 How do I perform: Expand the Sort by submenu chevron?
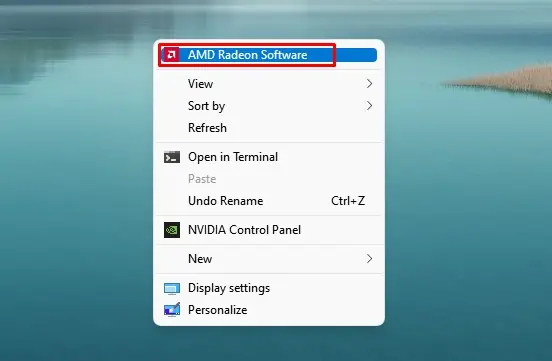[x=369, y=106]
